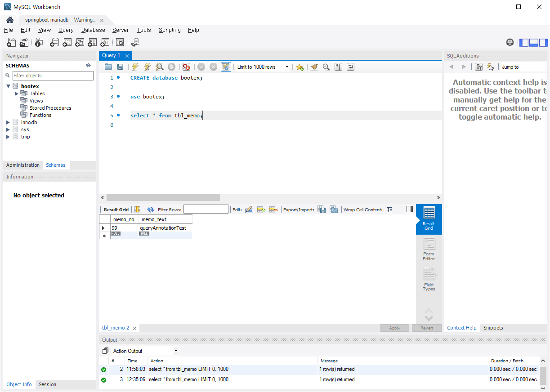Execute the query with lightning icon
The image size is (550, 392).
coord(135,67)
